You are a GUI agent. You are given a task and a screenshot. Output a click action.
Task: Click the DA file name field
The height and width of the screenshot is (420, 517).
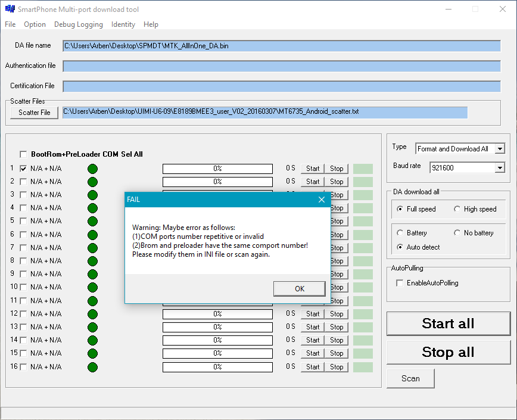(x=282, y=46)
